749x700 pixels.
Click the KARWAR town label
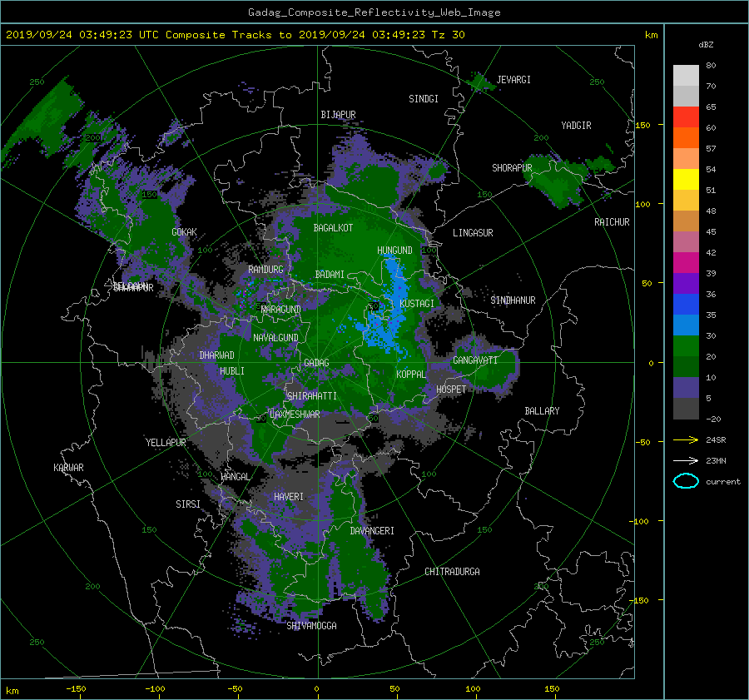[x=68, y=467]
